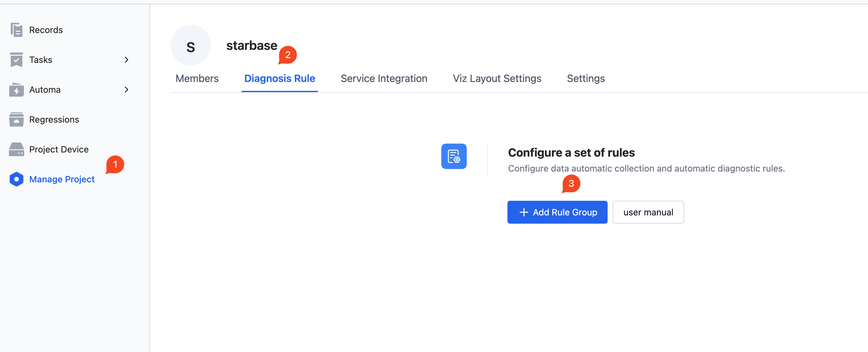The width and height of the screenshot is (868, 352).
Task: Click the Manage Project hexagon icon
Action: [x=16, y=179]
